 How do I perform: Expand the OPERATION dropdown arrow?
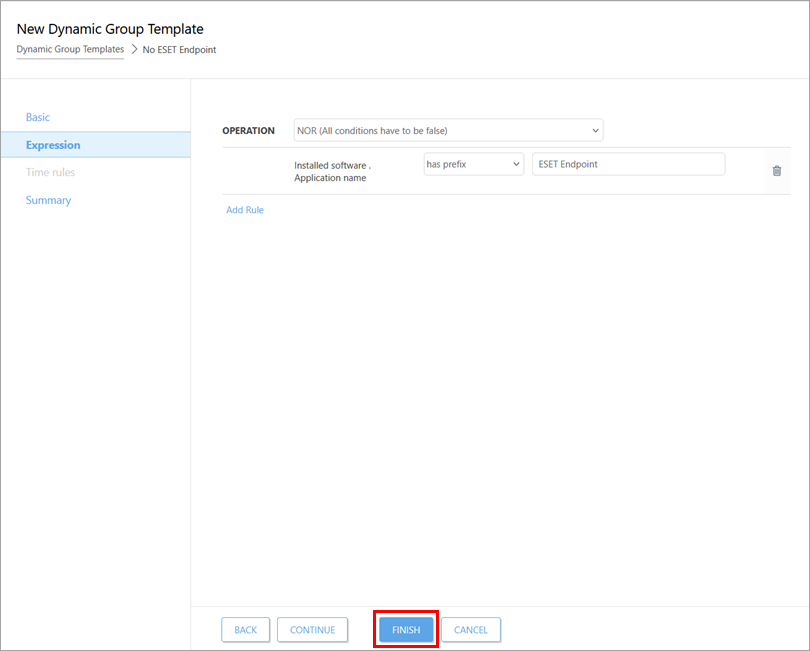[595, 130]
